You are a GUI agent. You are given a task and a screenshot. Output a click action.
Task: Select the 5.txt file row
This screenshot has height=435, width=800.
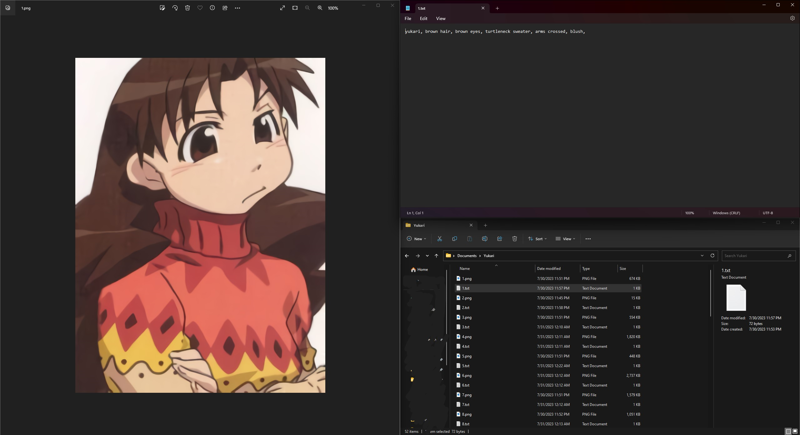tap(548, 366)
